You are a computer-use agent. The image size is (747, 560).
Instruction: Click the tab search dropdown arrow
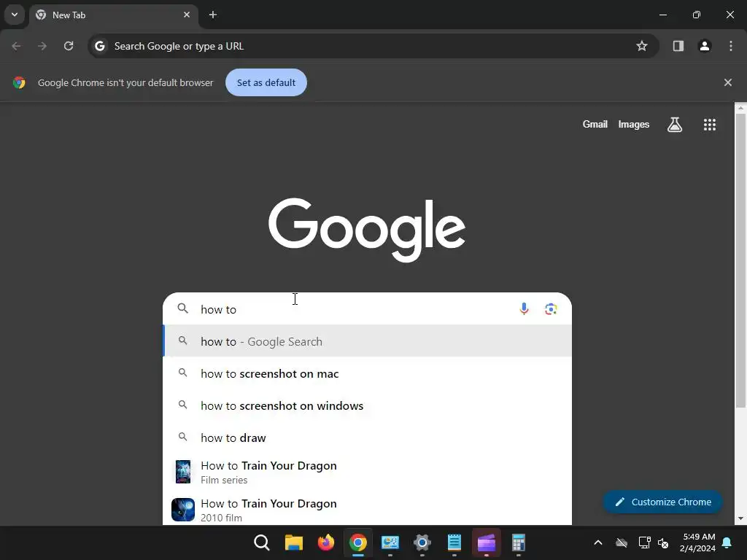15,15
